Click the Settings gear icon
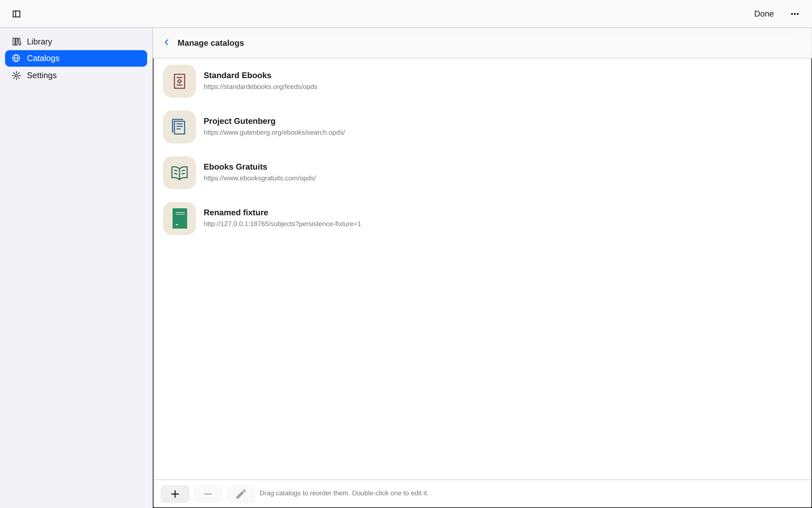 [16, 75]
